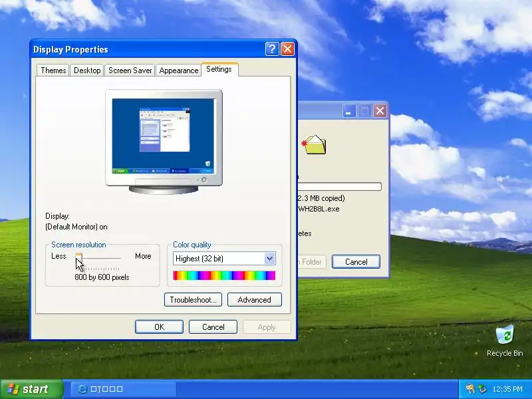Confirm Display Properties with OK
This screenshot has height=399, width=532.
coord(159,327)
